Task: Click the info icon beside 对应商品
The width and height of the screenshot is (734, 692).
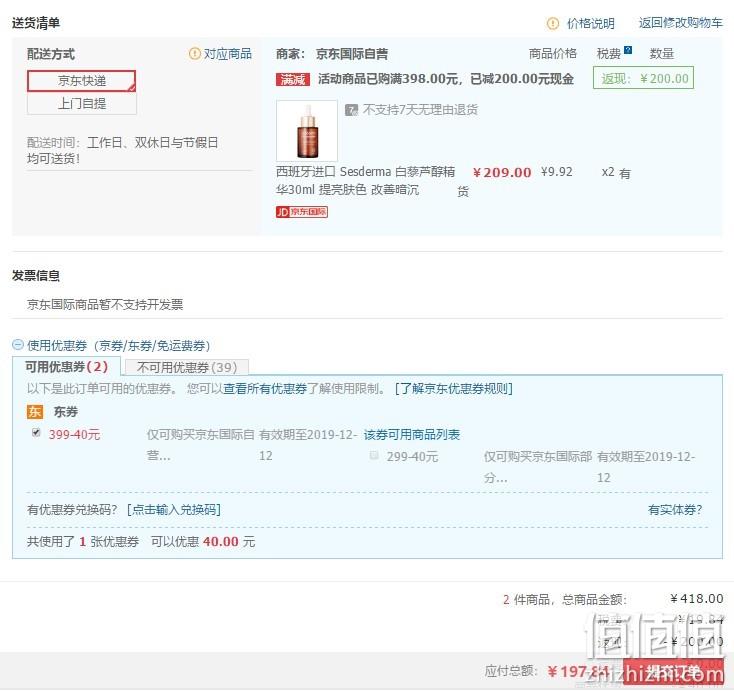Action: point(194,53)
